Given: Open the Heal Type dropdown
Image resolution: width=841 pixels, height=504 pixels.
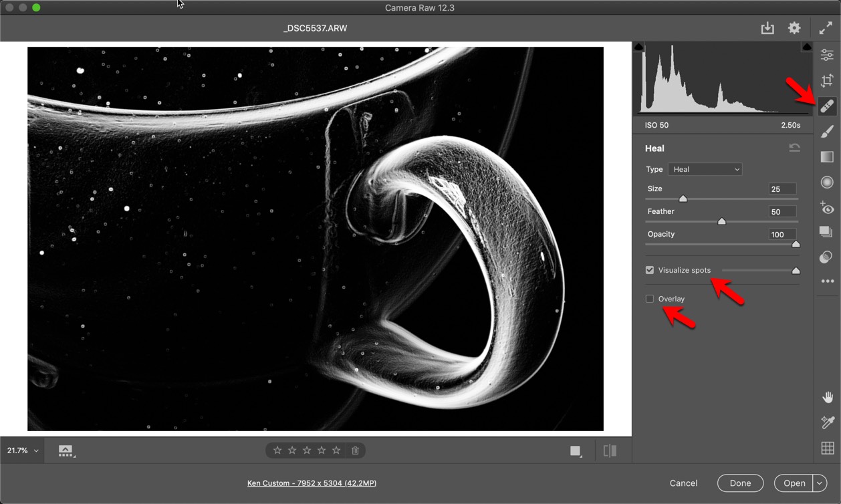Looking at the screenshot, I should (x=705, y=169).
